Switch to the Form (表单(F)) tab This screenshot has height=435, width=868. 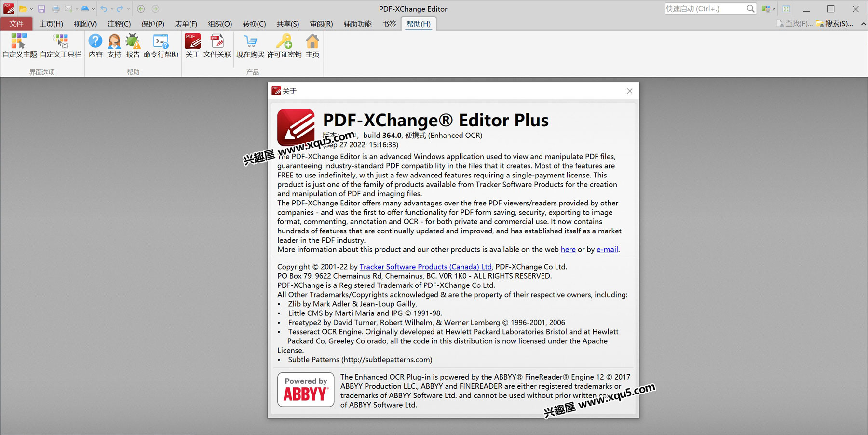tap(186, 24)
